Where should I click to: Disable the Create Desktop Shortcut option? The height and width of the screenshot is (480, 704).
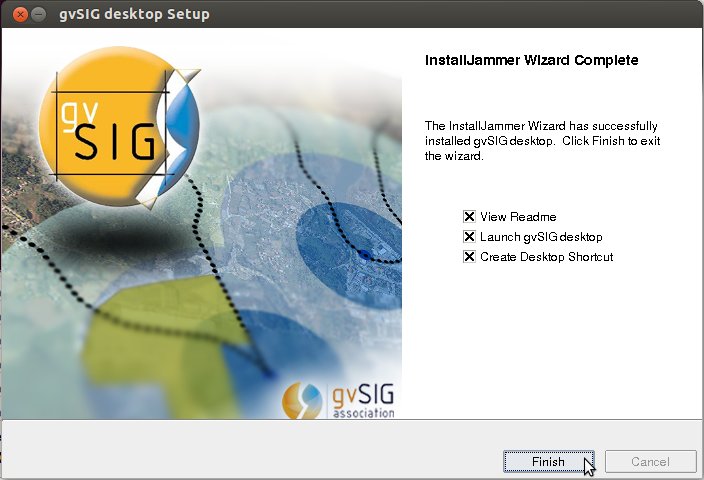point(469,256)
